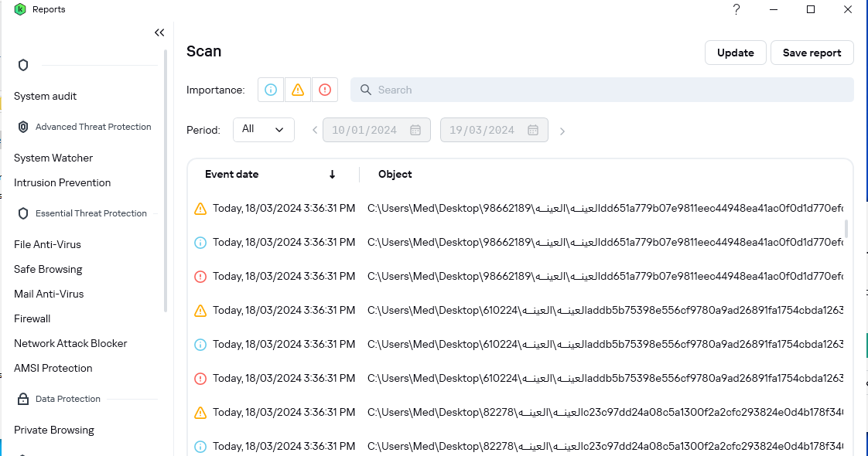Click the sort direction arrow on Event date
This screenshot has height=456, width=868.
click(332, 175)
